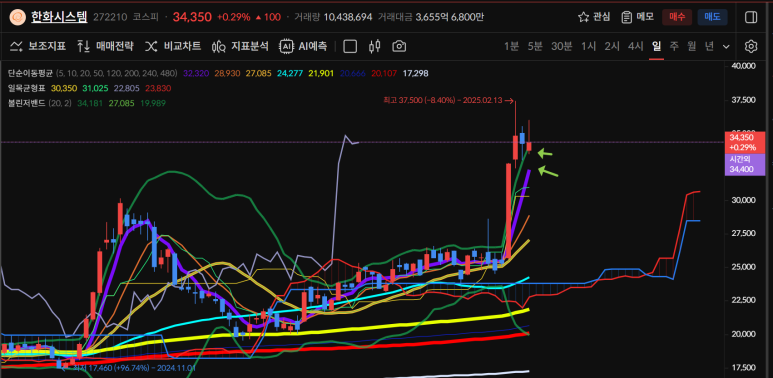Select the 30분 timeframe
The width and height of the screenshot is (773, 378).
tap(562, 46)
